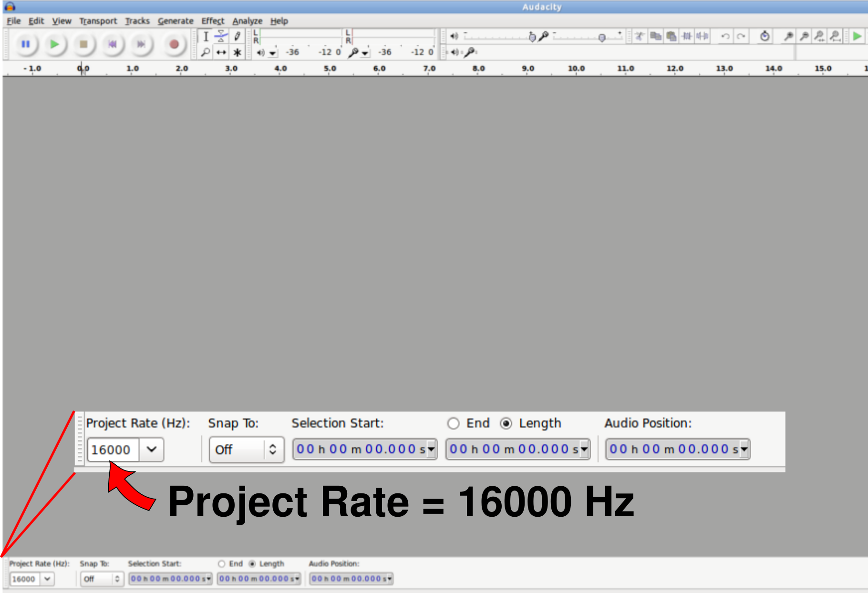
Task: Click the Undo arrow icon
Action: pos(725,36)
